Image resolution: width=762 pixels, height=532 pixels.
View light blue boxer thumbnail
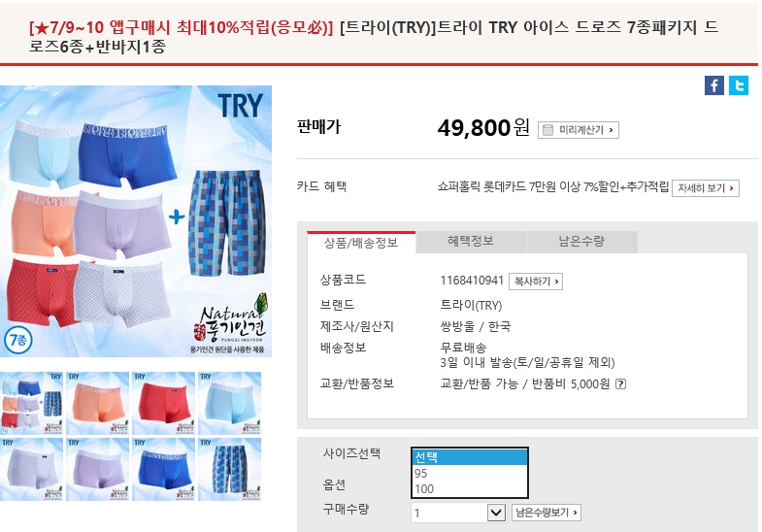coord(230,403)
